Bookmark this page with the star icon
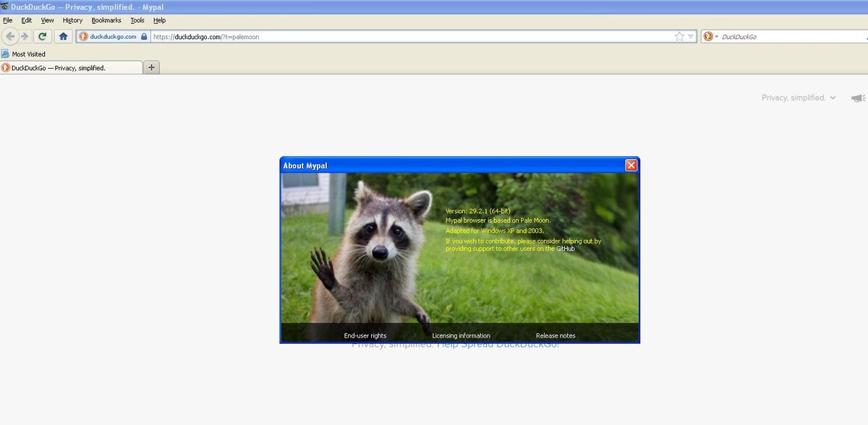 pos(679,36)
